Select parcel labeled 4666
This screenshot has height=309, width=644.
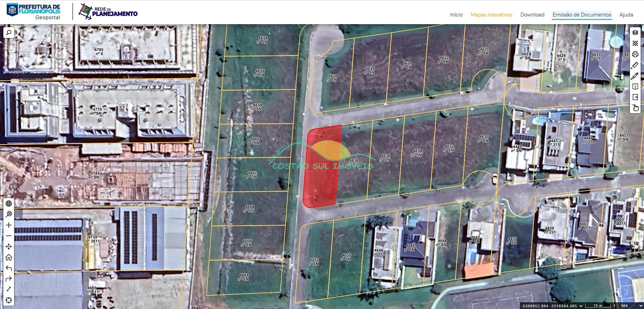pos(247,242)
